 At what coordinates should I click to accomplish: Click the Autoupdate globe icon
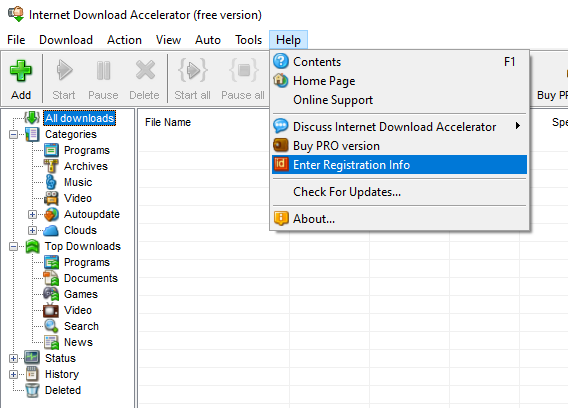pyautogui.click(x=51, y=214)
